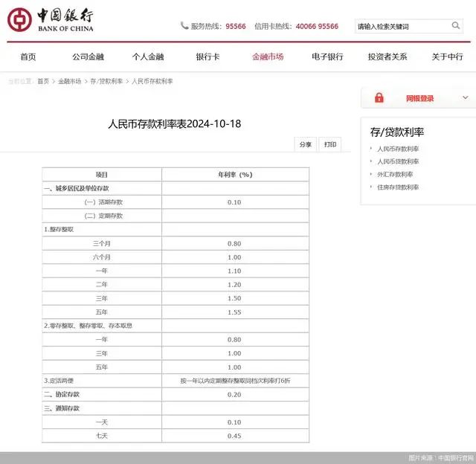
Task: Open the 网银登录 login panel
Action: (419, 98)
